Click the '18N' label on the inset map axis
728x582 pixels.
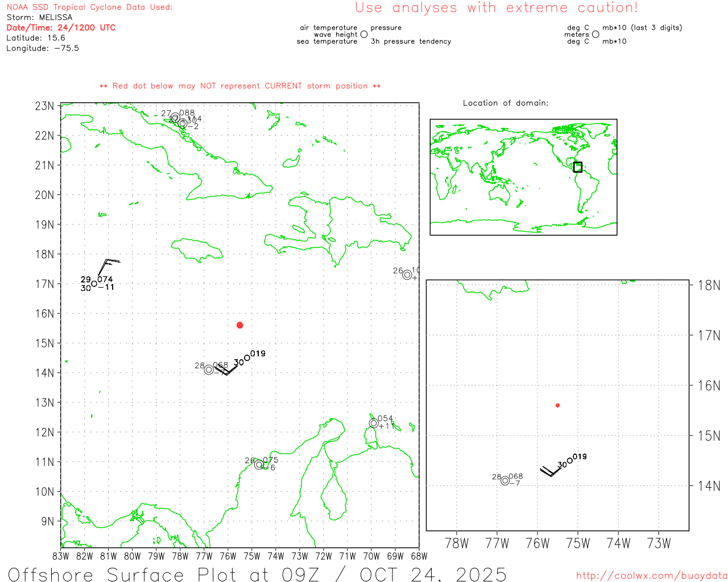[709, 285]
